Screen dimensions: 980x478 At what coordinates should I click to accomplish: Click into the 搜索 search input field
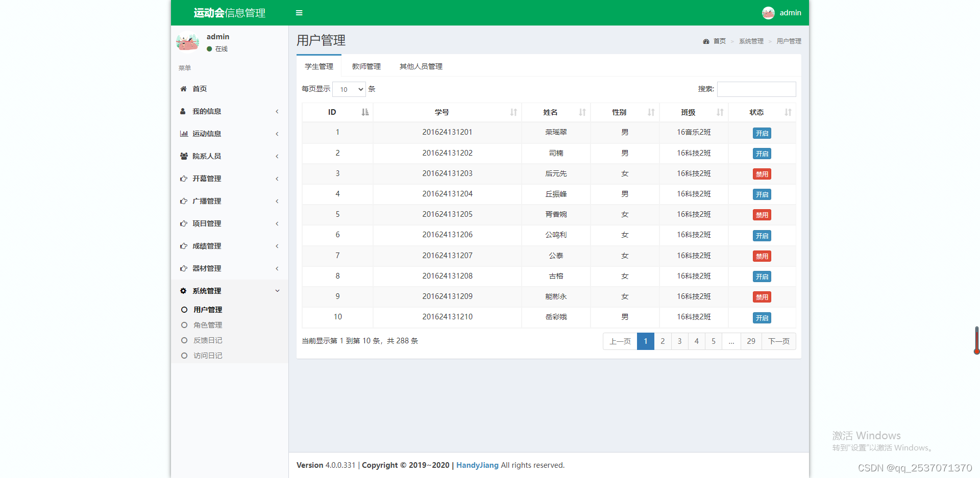[756, 89]
